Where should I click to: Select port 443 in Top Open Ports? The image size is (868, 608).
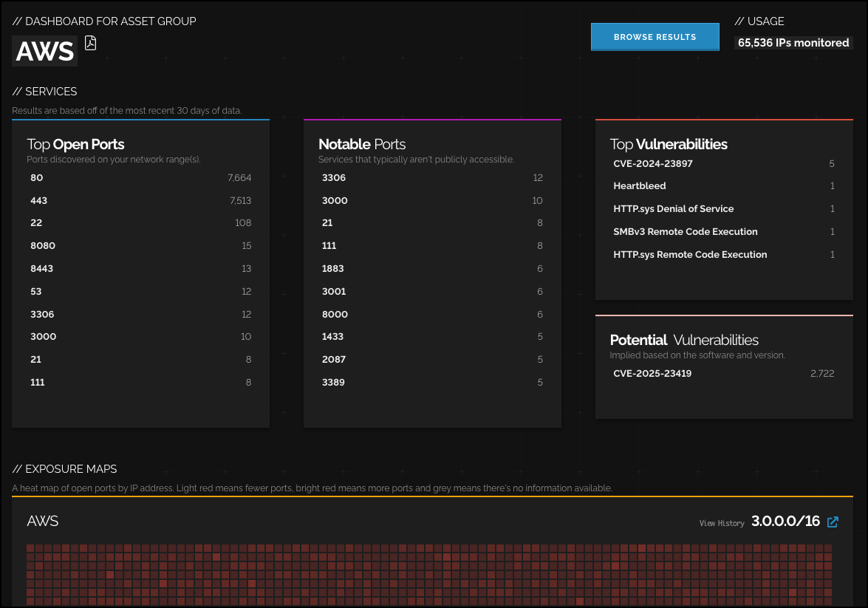point(38,201)
